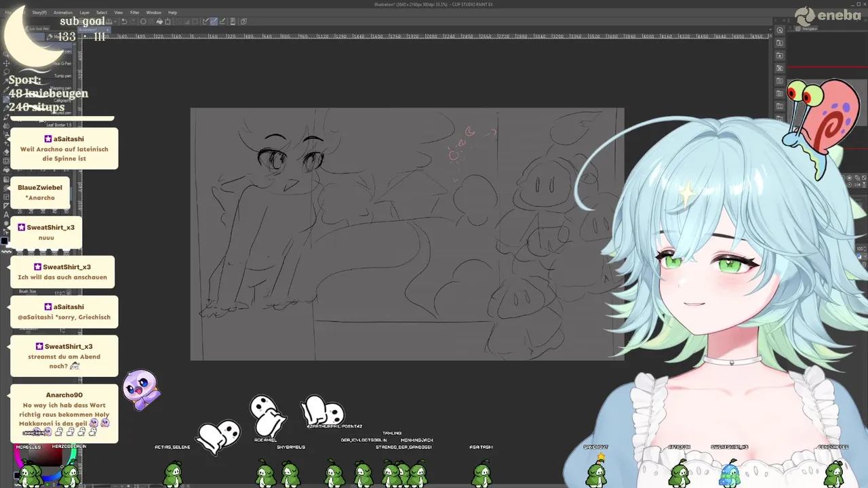This screenshot has width=868, height=488.
Task: Click the second folder icon in right dock
Action: point(780,56)
